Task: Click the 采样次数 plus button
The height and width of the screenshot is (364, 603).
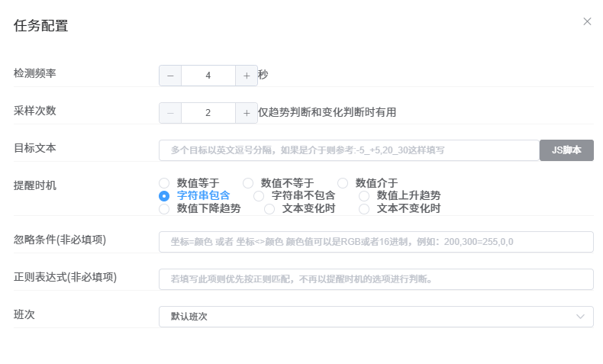Action: pyautogui.click(x=247, y=113)
